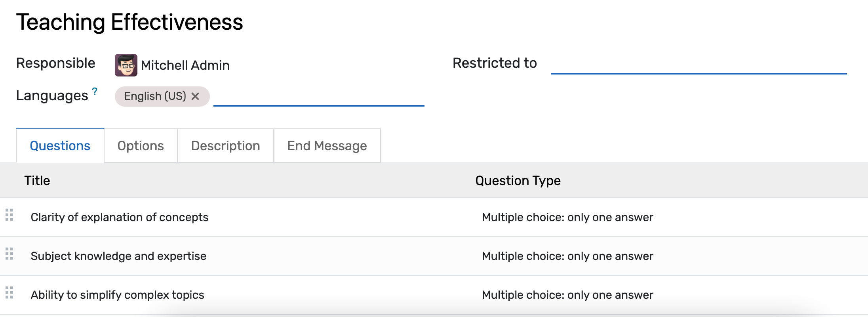Sort by the Question Type column header
Image resolution: width=868 pixels, height=317 pixels.
[x=518, y=181]
